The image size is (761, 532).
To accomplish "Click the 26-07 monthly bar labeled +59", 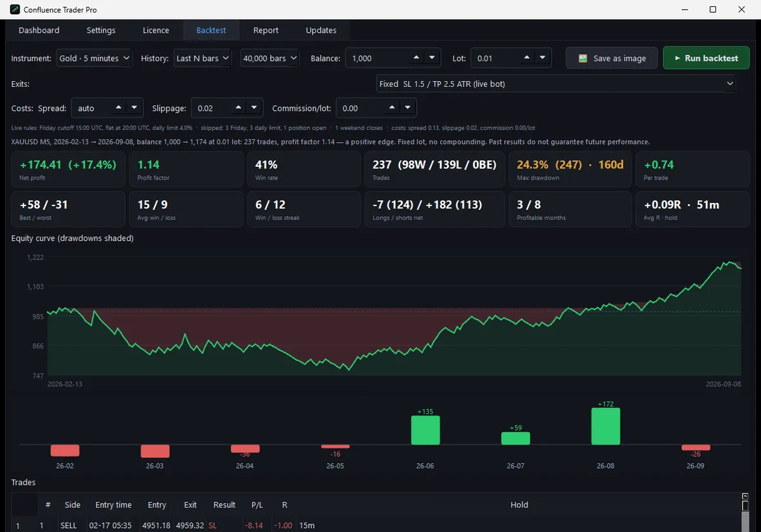I will 516,438.
